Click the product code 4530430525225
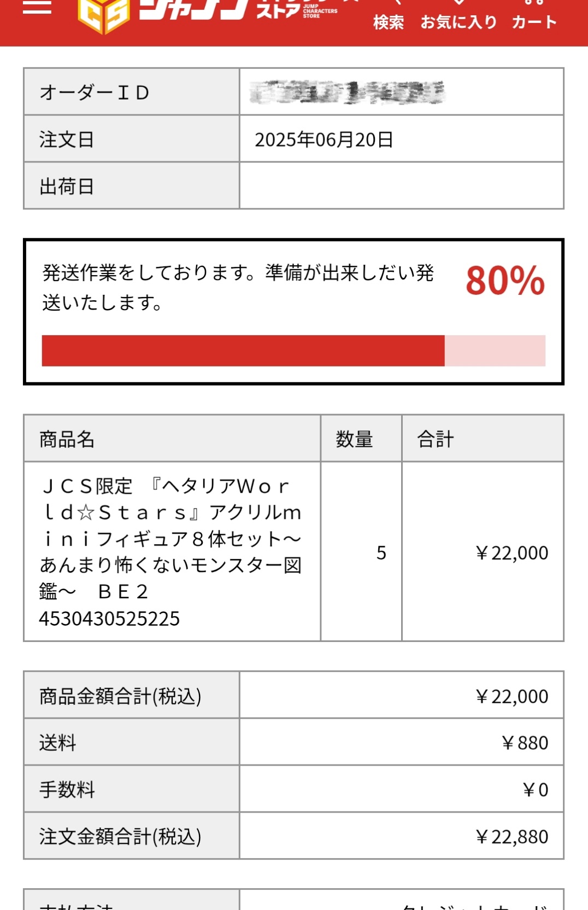 pyautogui.click(x=109, y=619)
